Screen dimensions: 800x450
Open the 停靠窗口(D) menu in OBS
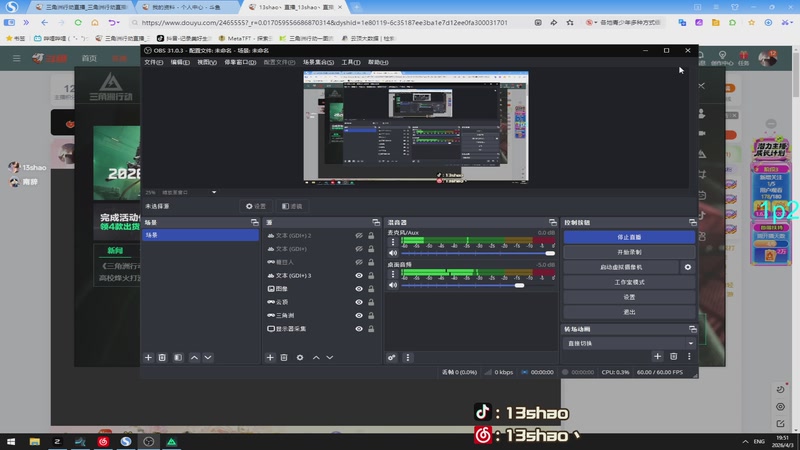[240, 62]
